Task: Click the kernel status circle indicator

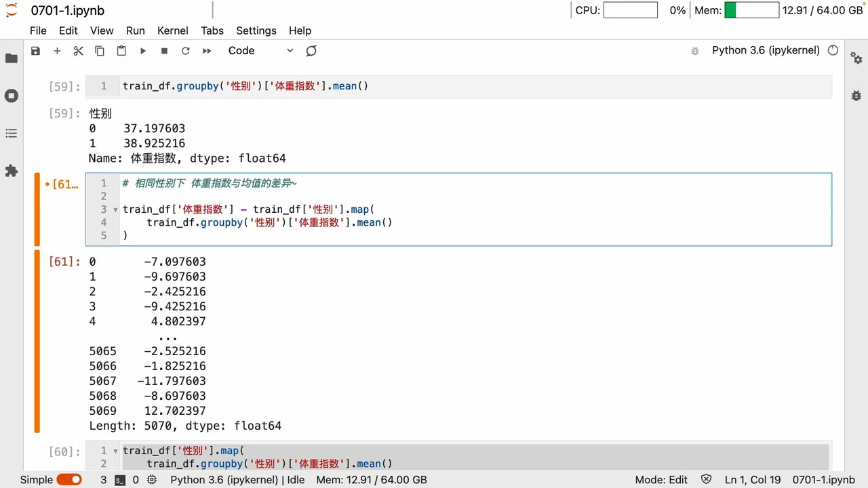Action: point(833,50)
